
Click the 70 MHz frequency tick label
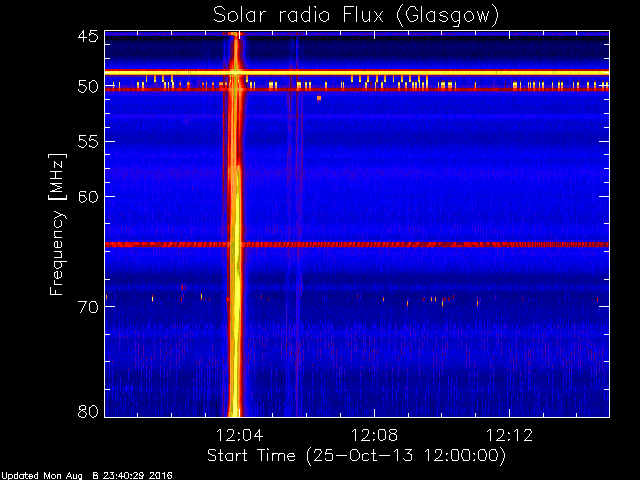[x=88, y=307]
